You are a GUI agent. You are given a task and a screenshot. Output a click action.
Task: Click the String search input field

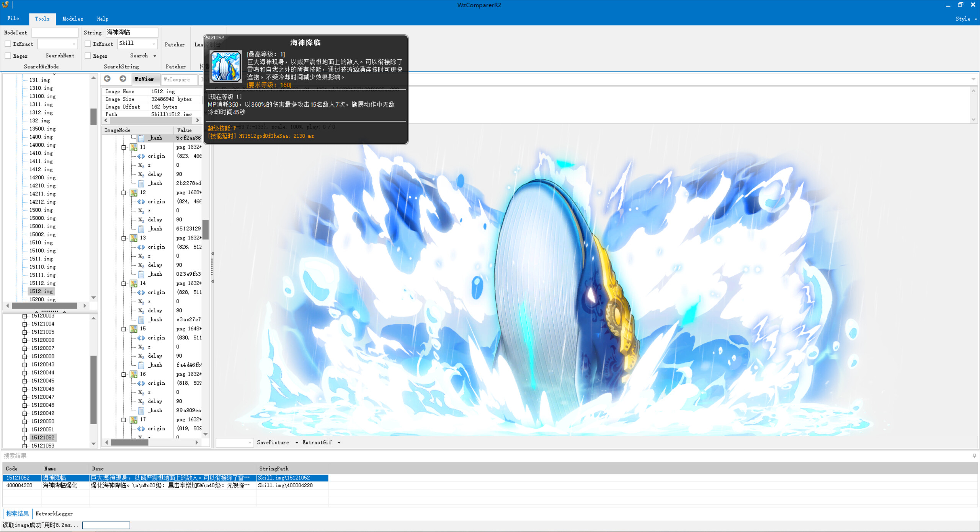pos(132,33)
